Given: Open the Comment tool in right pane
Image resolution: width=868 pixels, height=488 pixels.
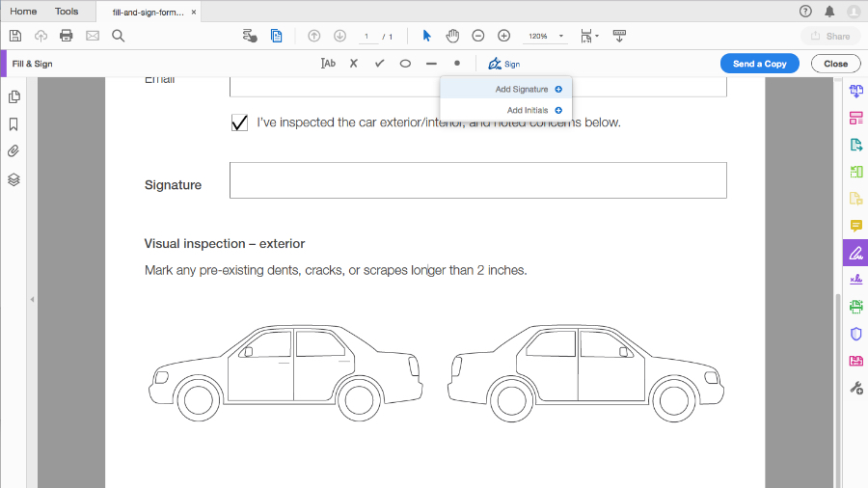Looking at the screenshot, I should [855, 226].
